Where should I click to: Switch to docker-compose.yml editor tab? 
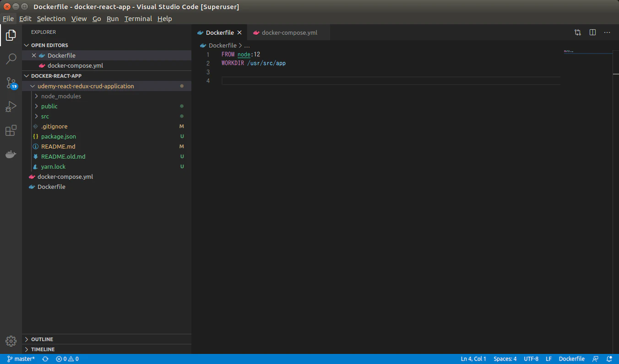pos(289,32)
